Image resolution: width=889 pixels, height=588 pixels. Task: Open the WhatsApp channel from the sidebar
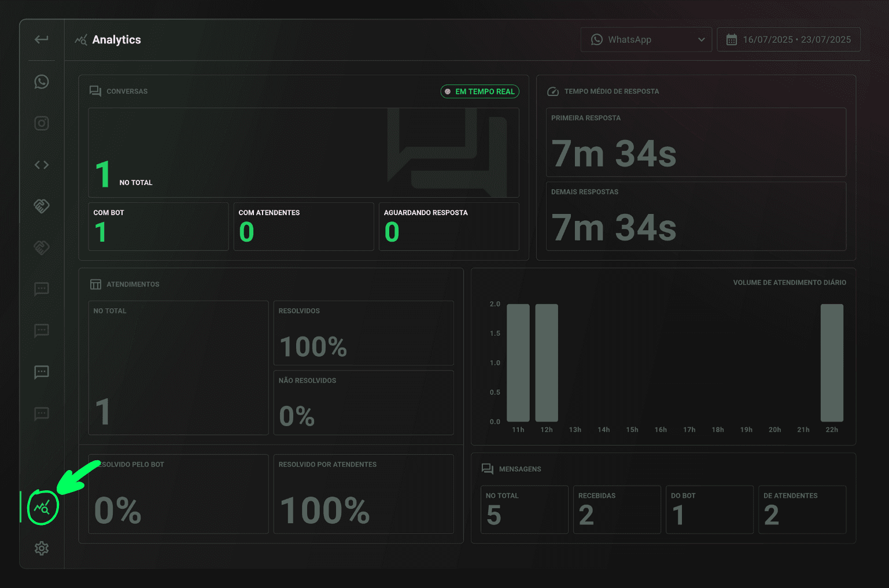coord(42,82)
